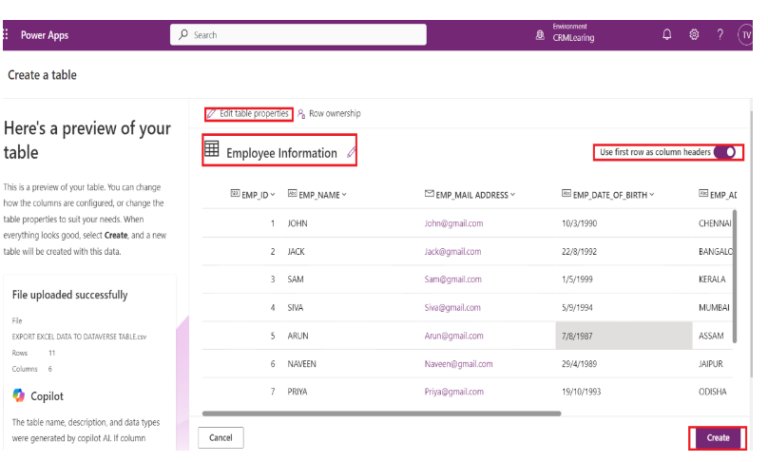Expand the EMP_MAIL ADDRESS column dropdown
Screen dimensions: 768x462
(513, 194)
